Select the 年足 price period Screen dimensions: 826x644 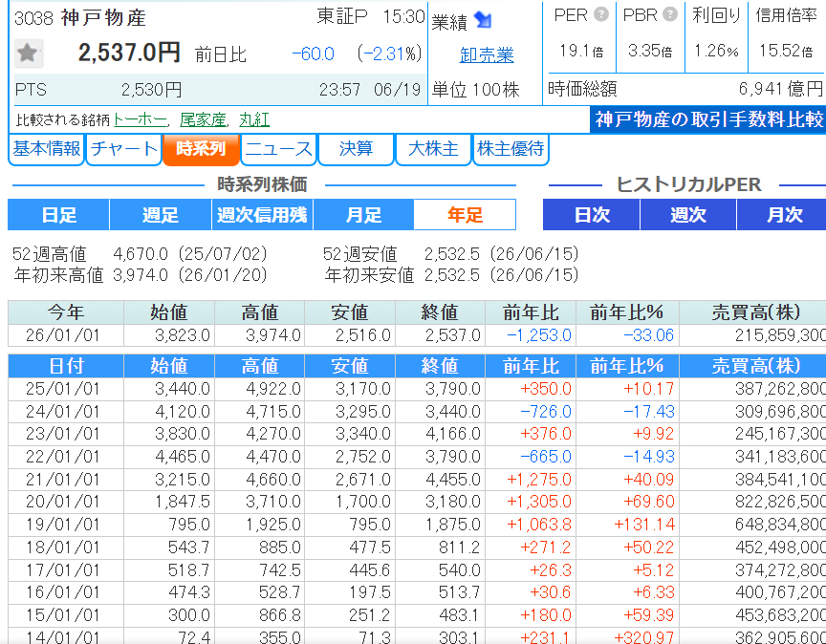click(465, 215)
